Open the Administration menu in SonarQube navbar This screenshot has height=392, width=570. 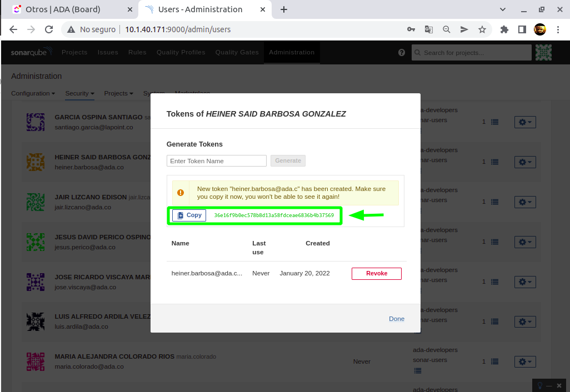tap(292, 52)
